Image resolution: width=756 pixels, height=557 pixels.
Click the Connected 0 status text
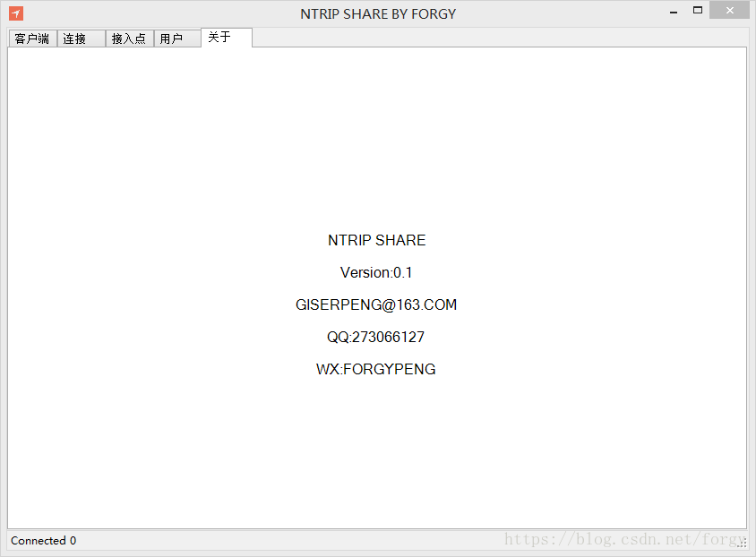(x=43, y=541)
